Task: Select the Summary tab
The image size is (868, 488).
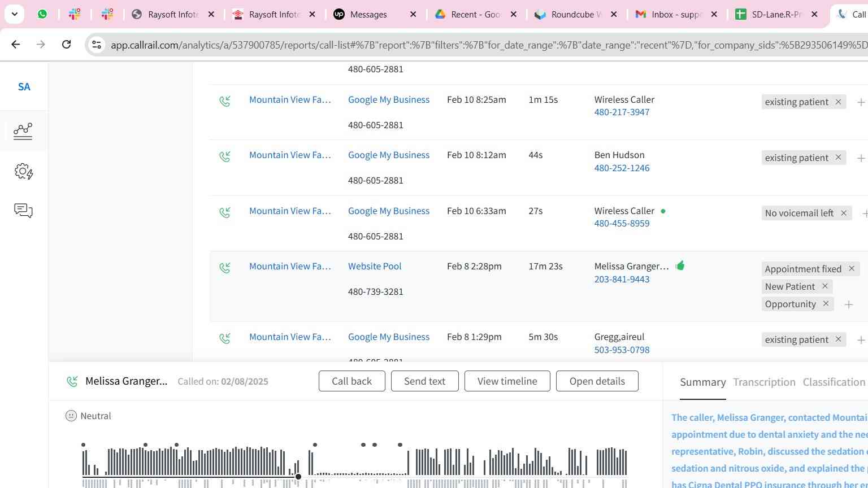Action: click(x=702, y=382)
